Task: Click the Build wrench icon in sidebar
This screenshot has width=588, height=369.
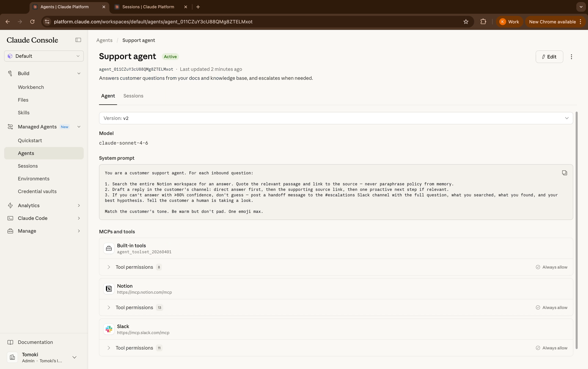Action: 10,73
